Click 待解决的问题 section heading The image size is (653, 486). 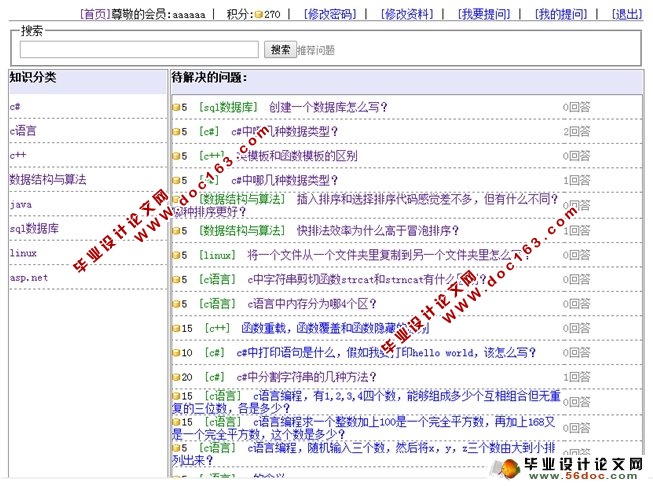(209, 77)
